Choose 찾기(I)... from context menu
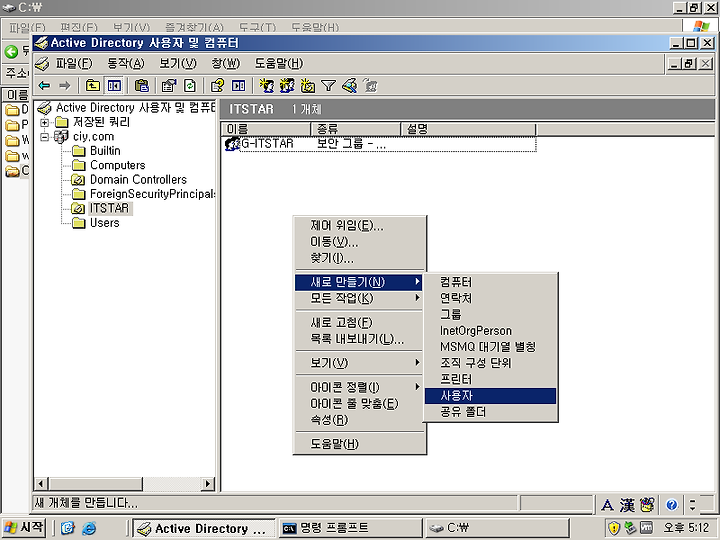720x540 pixels. tap(359, 259)
